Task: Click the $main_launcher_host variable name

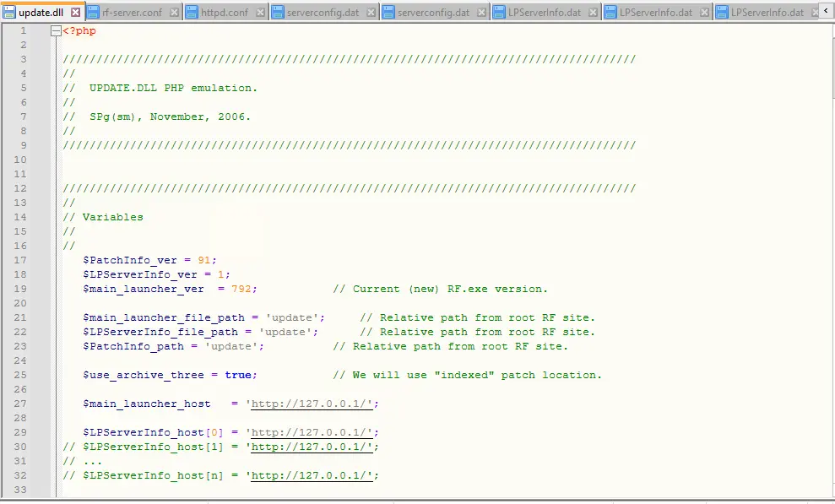Action: click(x=146, y=404)
